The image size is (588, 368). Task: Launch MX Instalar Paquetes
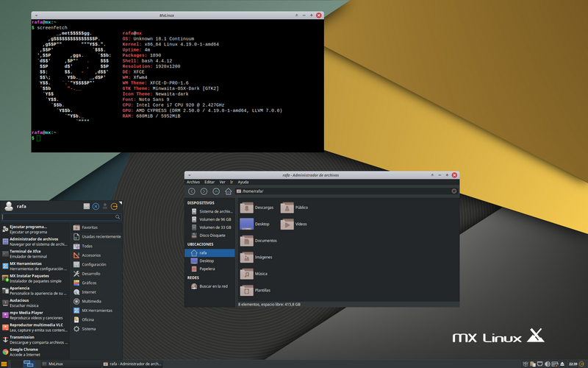tap(35, 278)
